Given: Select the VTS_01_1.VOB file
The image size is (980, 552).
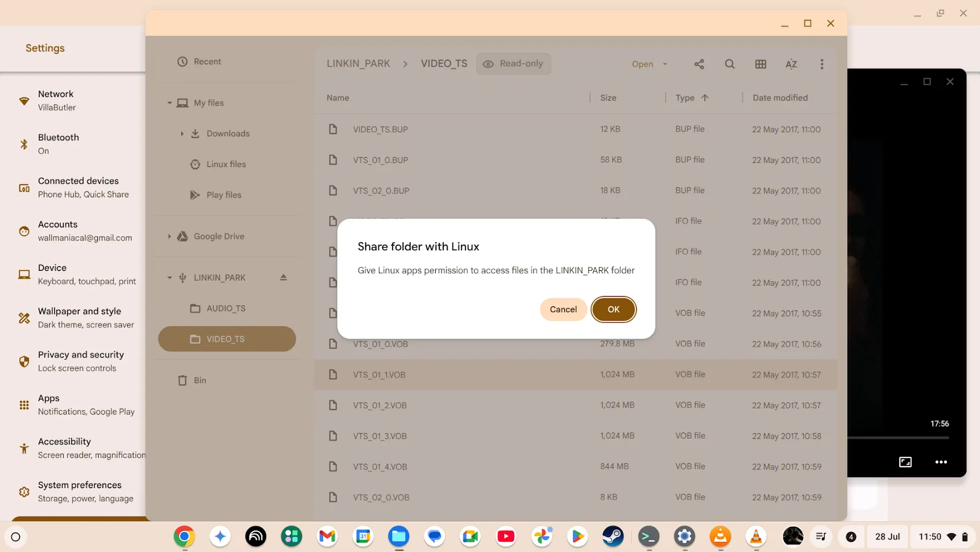Looking at the screenshot, I should tap(575, 375).
